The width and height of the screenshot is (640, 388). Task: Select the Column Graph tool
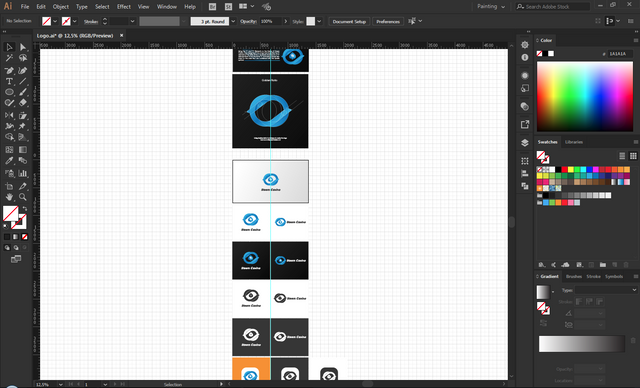pos(22,173)
